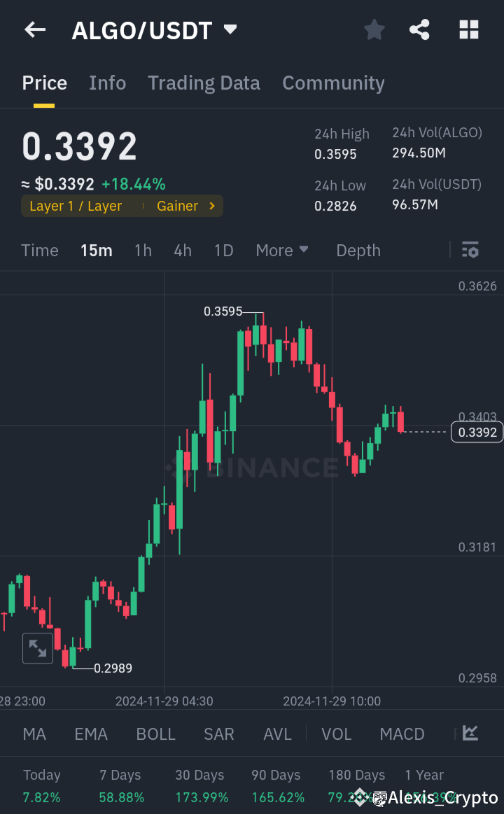
Task: Toggle the VOL indicator
Action: (336, 734)
